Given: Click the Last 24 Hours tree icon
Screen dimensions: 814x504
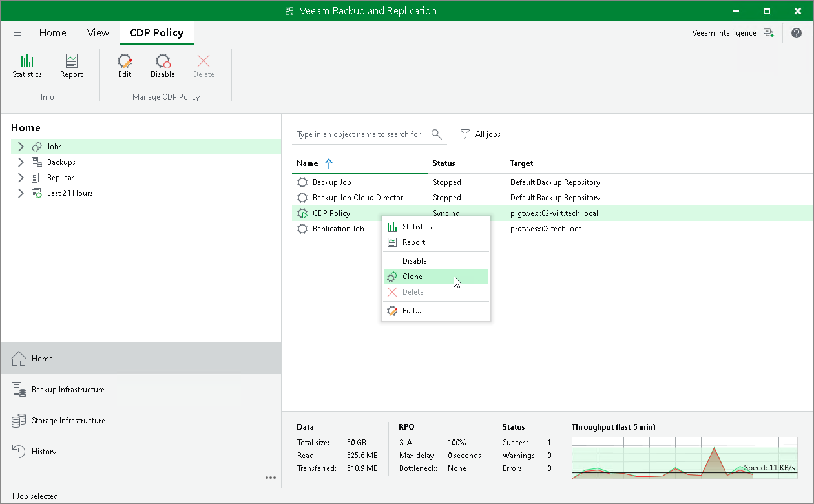Looking at the screenshot, I should pyautogui.click(x=37, y=193).
